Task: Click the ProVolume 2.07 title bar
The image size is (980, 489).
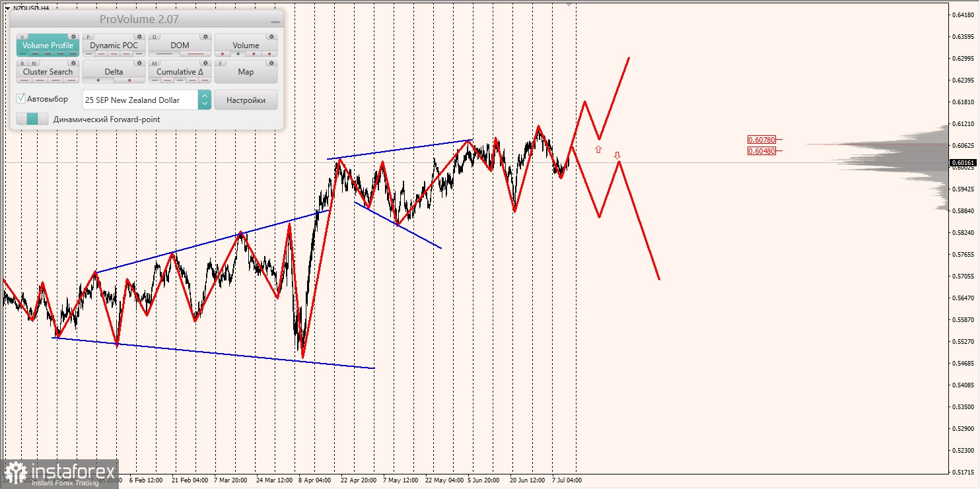Action: point(147,20)
